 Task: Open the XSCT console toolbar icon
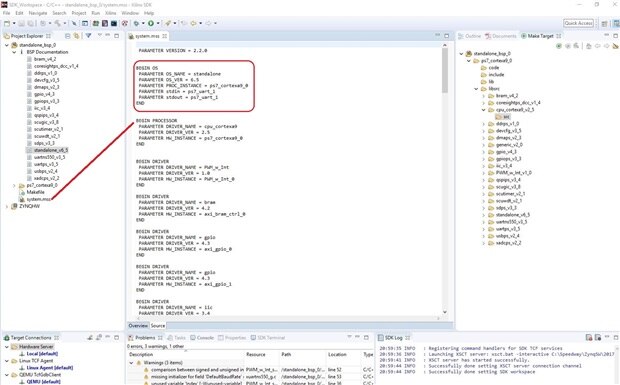114,23
